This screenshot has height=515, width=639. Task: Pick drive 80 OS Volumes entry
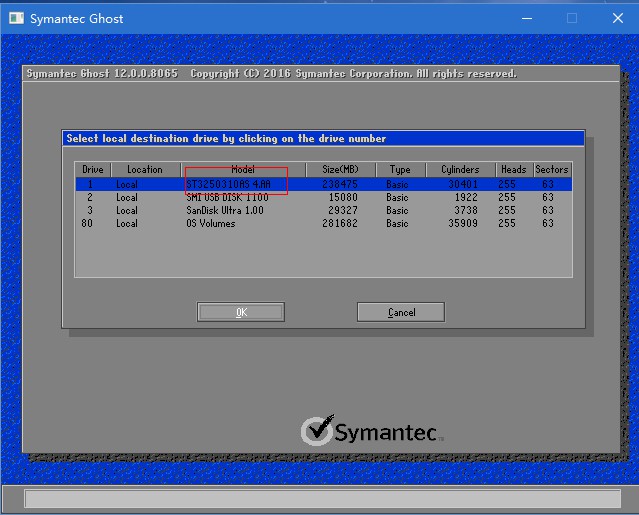(x=210, y=223)
